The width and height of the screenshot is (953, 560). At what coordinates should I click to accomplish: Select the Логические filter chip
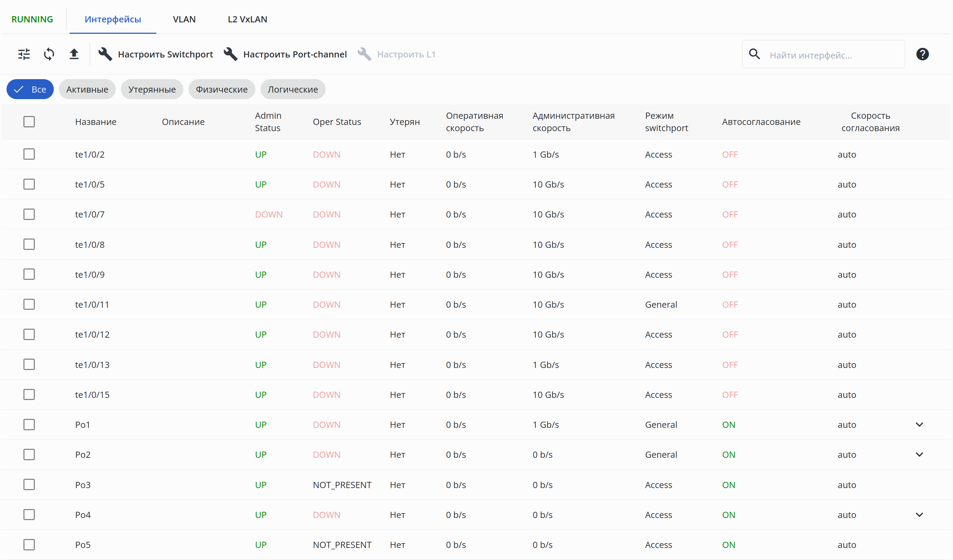click(x=293, y=89)
